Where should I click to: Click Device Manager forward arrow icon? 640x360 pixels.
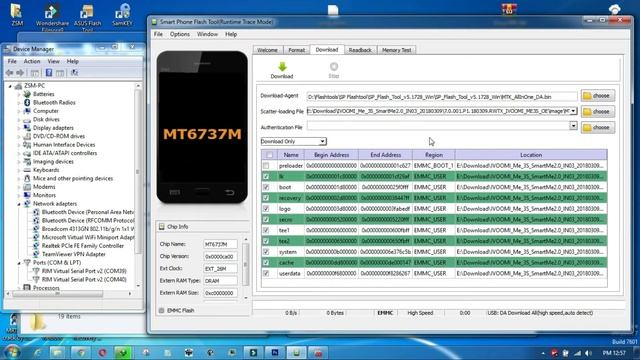pos(20,73)
